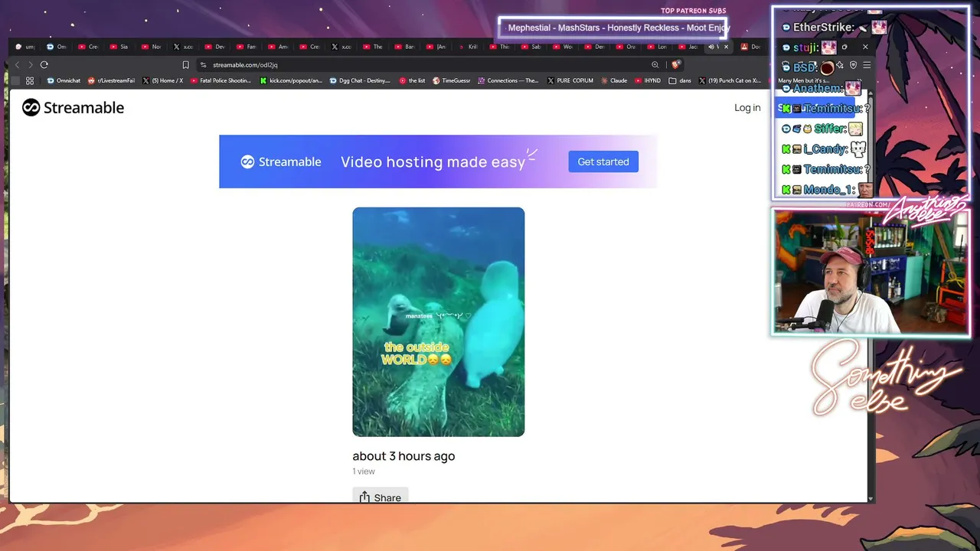Switch to the "Om" browser tab
The image size is (980, 551).
[x=57, y=47]
